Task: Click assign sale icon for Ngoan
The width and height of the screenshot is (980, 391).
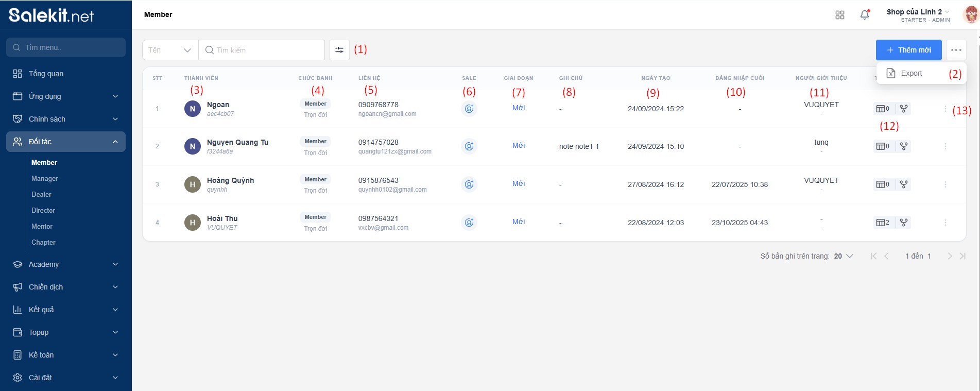Action: click(x=469, y=109)
